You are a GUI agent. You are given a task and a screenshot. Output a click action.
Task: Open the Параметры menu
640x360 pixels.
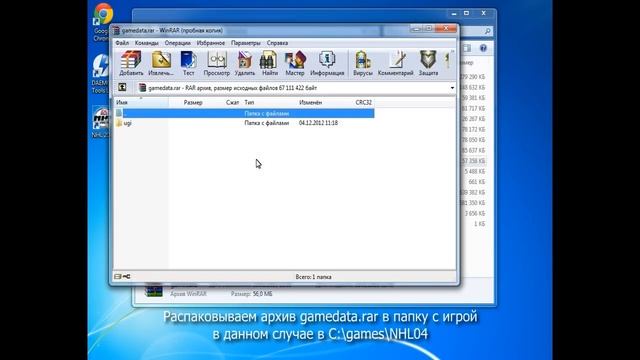coord(246,43)
